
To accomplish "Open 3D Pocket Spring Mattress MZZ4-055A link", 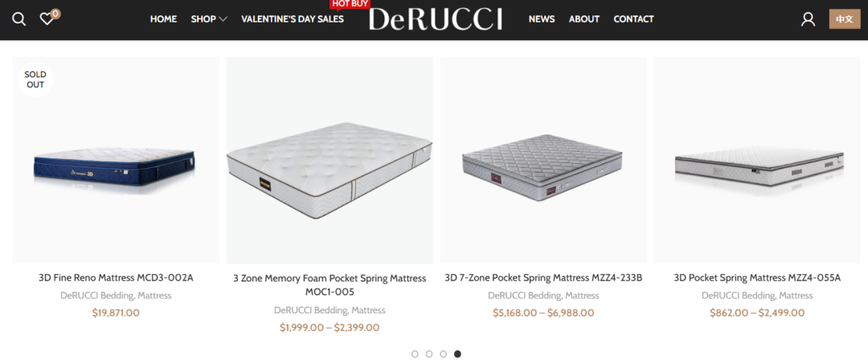I will coord(757,278).
